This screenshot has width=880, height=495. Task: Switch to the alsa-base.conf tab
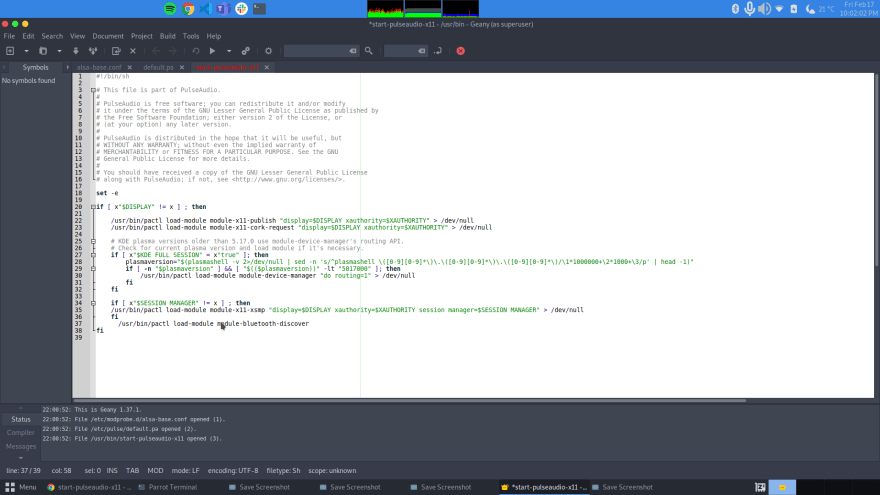point(99,67)
